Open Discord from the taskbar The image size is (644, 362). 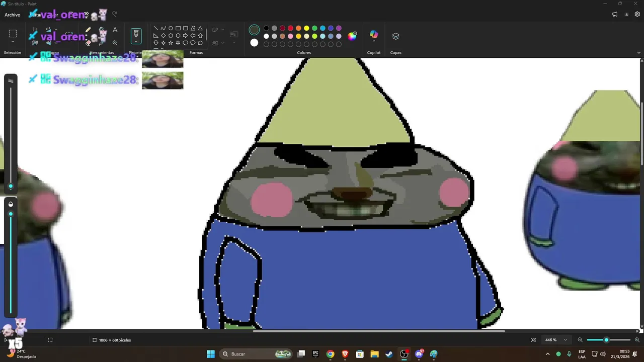click(419, 354)
